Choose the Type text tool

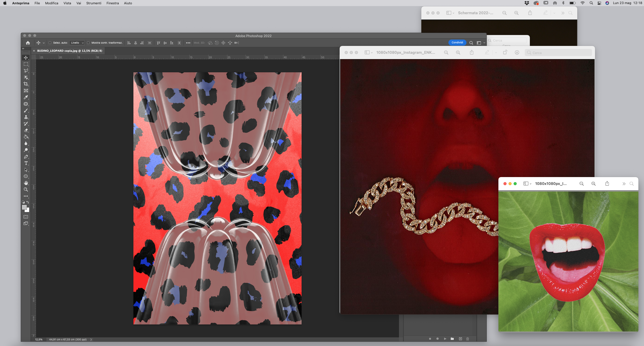(26, 163)
